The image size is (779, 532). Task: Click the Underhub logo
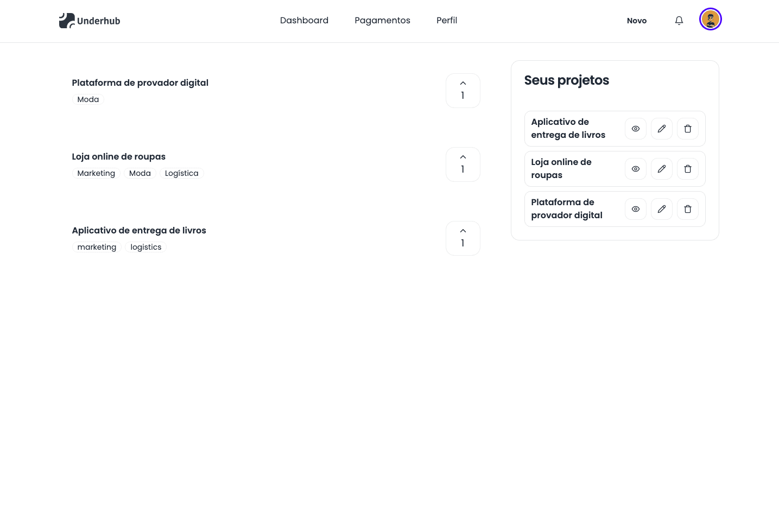click(x=90, y=21)
